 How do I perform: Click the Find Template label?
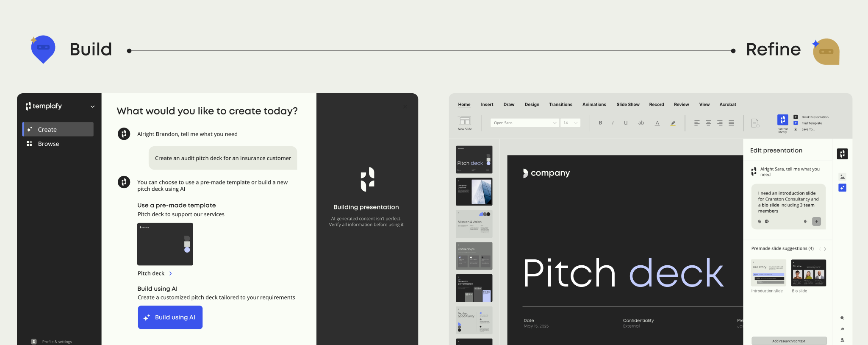[x=812, y=123]
